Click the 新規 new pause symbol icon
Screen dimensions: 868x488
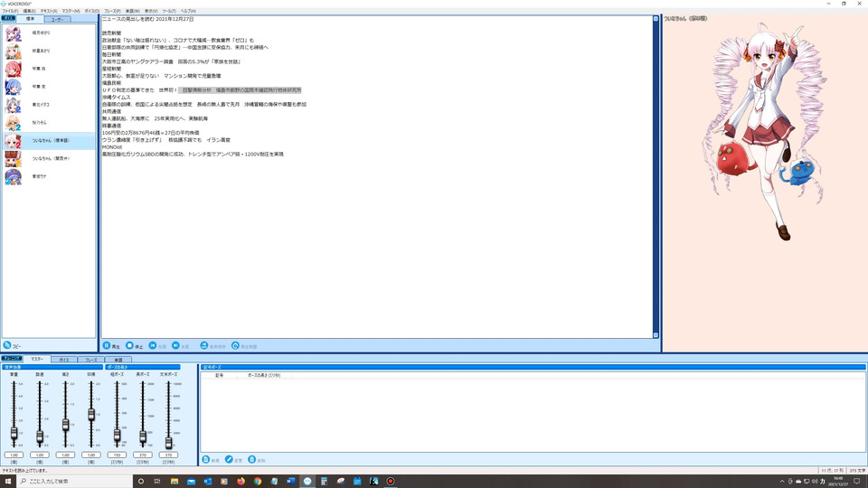pos(206,460)
